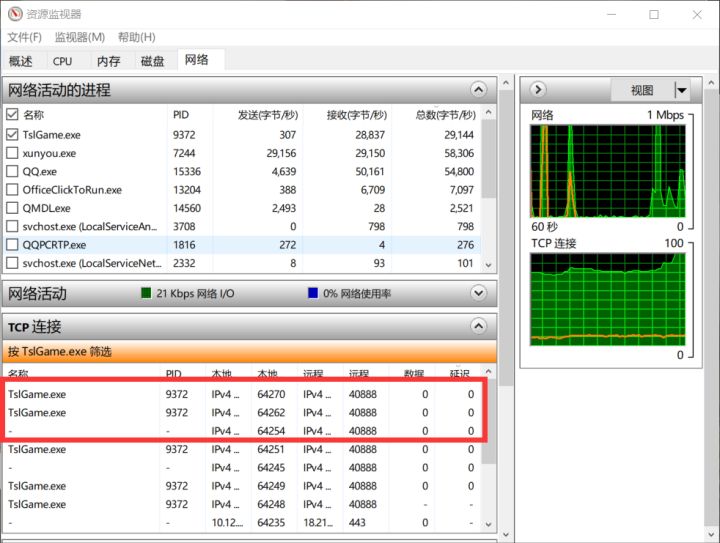
Task: Select the xunyou.exe row name
Action: point(49,153)
